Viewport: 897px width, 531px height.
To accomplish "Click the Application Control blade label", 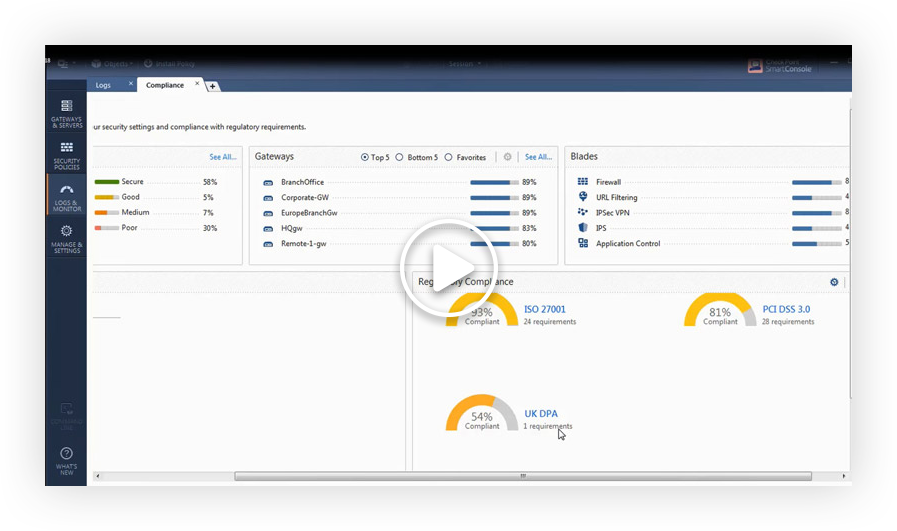I will point(628,243).
